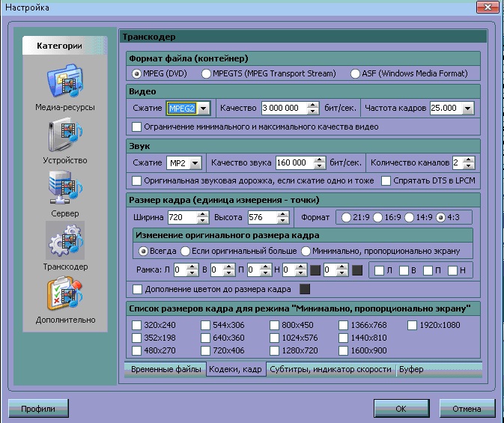
Task: Open the video Сжатие MPEG2 dropdown
Action: (203, 109)
